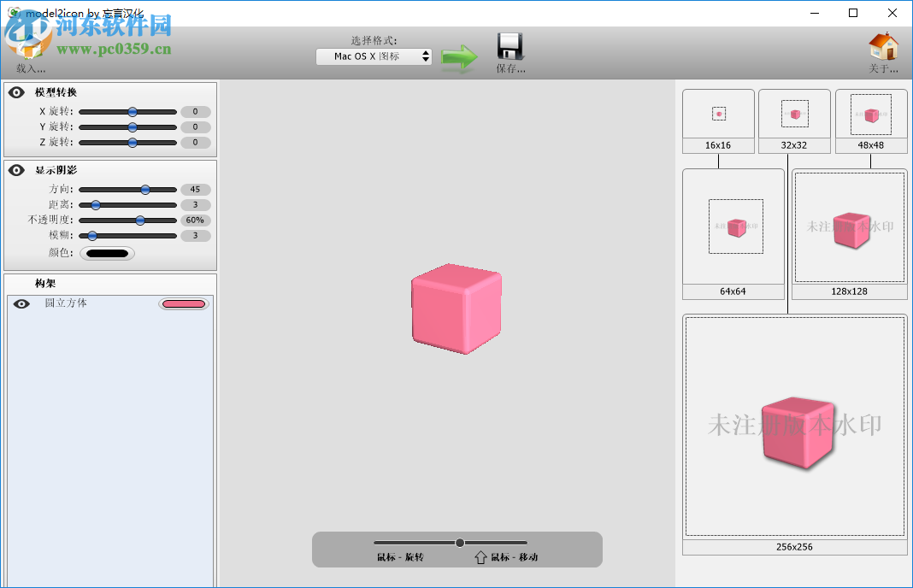
Task: Click the pink color swatch next to 圆立方体
Action: click(x=183, y=303)
